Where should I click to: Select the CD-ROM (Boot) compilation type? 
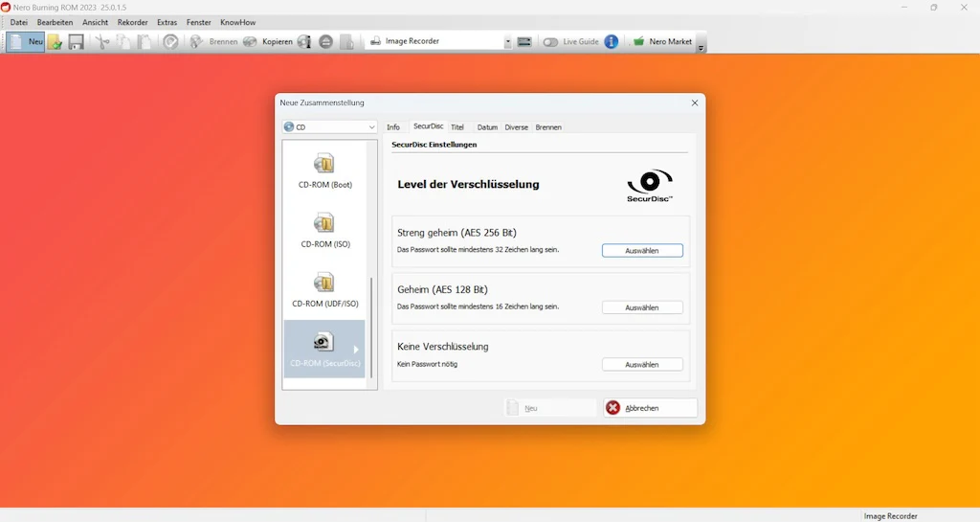[x=325, y=170]
